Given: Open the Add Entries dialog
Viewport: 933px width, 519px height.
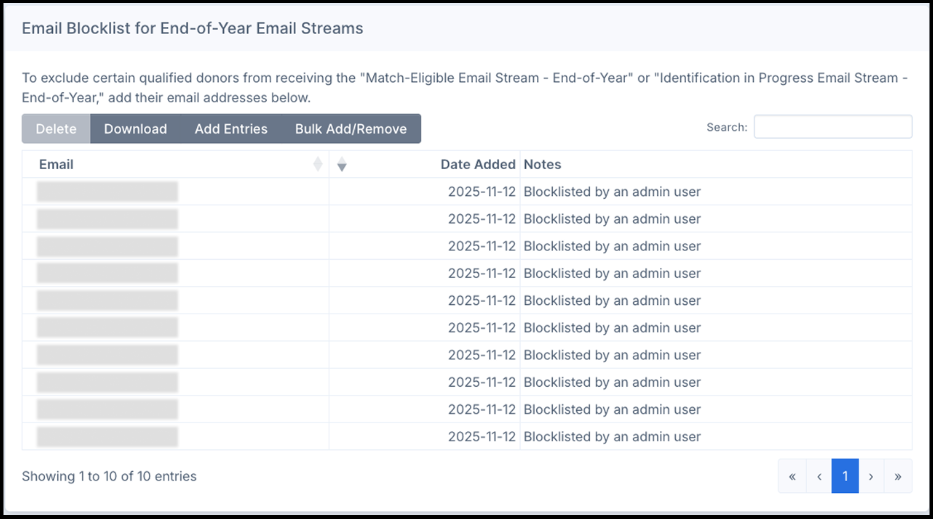Looking at the screenshot, I should pyautogui.click(x=231, y=129).
